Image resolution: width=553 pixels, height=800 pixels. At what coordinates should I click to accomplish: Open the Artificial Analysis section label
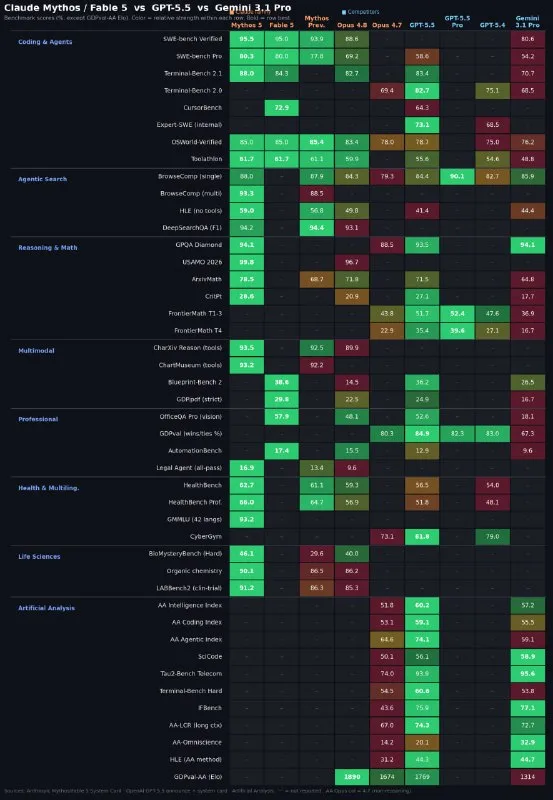click(x=46, y=608)
